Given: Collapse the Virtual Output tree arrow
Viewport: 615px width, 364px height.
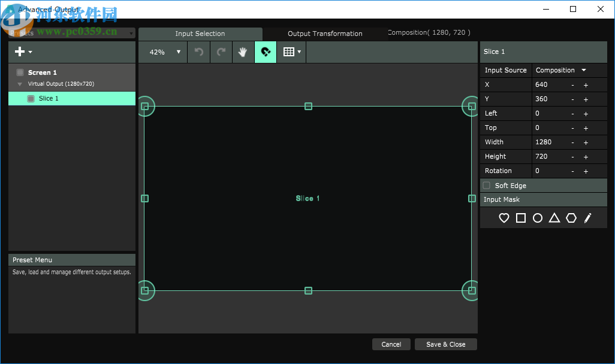Looking at the screenshot, I should 20,84.
